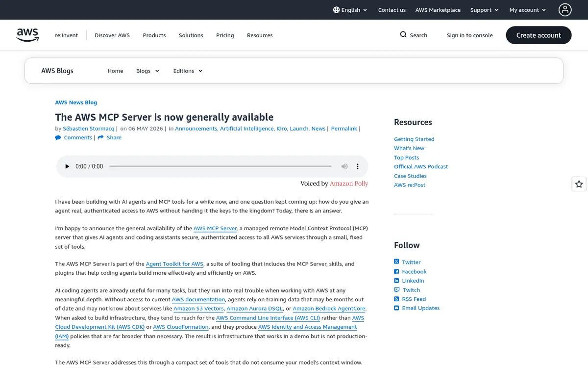Open the Pricing menu

225,35
